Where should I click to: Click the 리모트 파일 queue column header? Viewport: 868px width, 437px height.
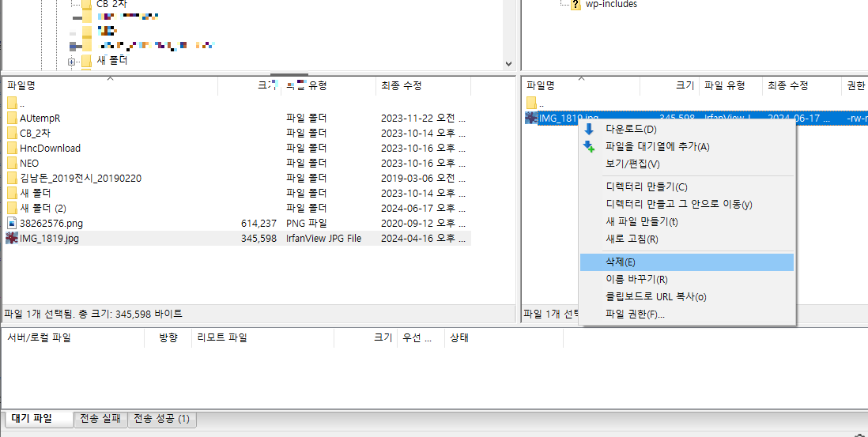tap(263, 338)
